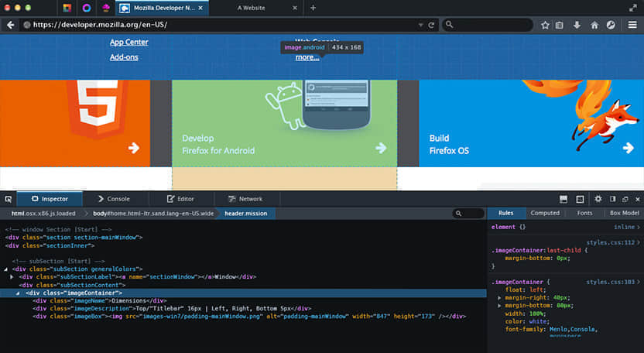
Task: Open the downloads arrow icon in toolbar
Action: (x=577, y=25)
